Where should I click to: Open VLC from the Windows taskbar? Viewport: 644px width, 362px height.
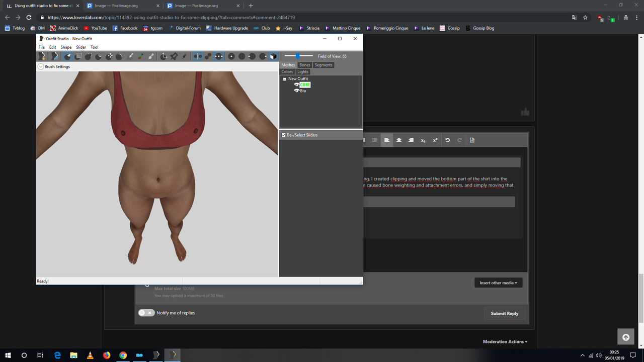(x=90, y=355)
